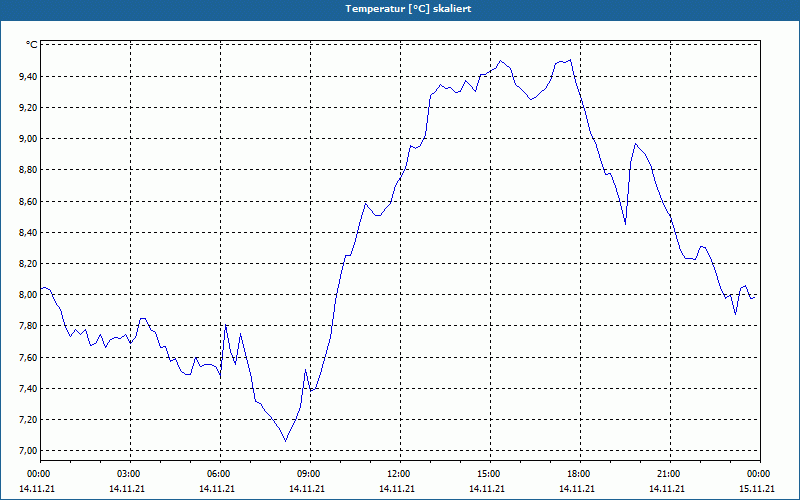This screenshot has height=500, width=800.
Task: Click the 8,00 y-axis label
Action: [29, 295]
